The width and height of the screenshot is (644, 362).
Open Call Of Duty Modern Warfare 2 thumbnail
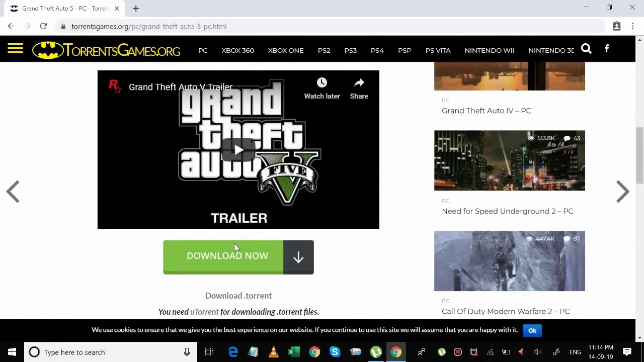(510, 261)
